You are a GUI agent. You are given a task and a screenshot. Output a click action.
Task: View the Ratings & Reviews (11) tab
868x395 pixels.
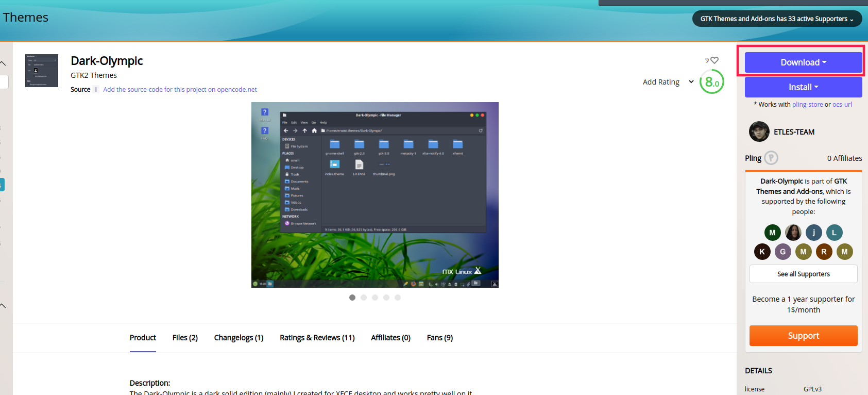(x=317, y=338)
